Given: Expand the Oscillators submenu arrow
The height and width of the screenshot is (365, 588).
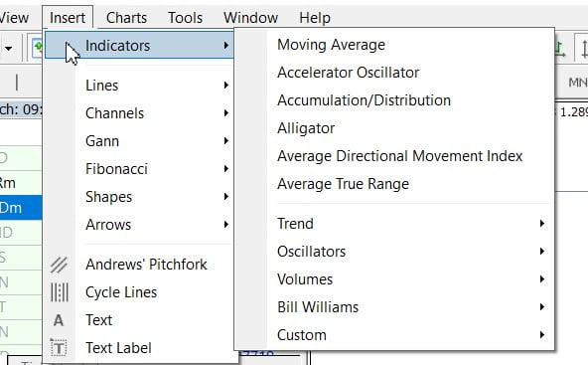Looking at the screenshot, I should coord(542,252).
